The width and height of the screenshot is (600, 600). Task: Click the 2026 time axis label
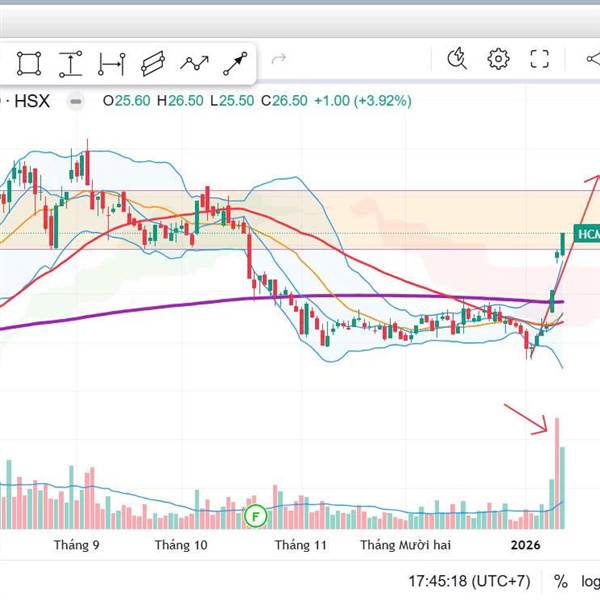pyautogui.click(x=525, y=545)
